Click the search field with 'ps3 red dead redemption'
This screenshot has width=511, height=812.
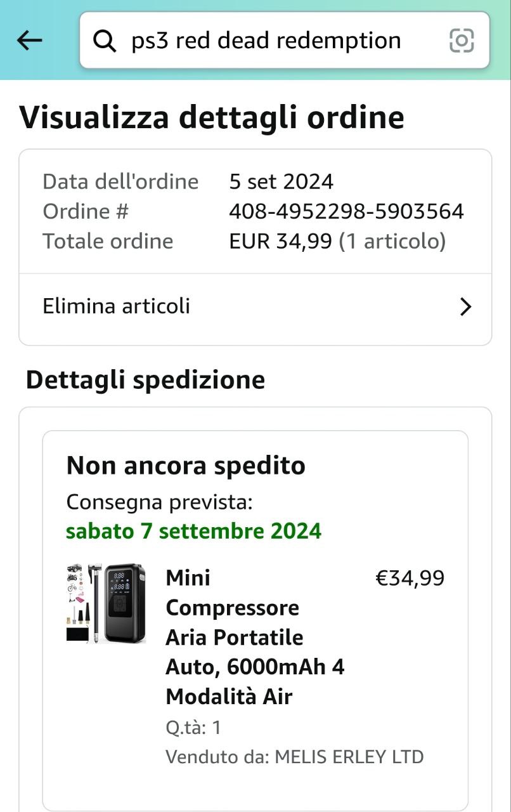[266, 41]
